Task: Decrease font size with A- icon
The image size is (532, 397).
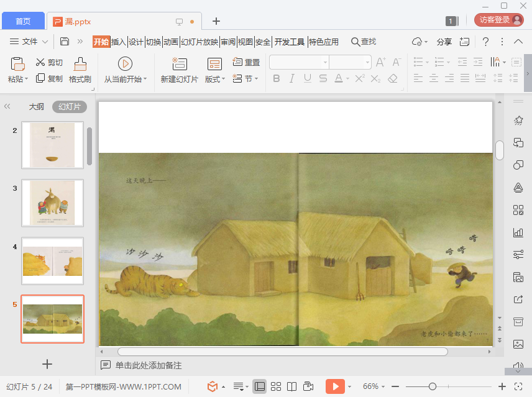Action: click(397, 62)
